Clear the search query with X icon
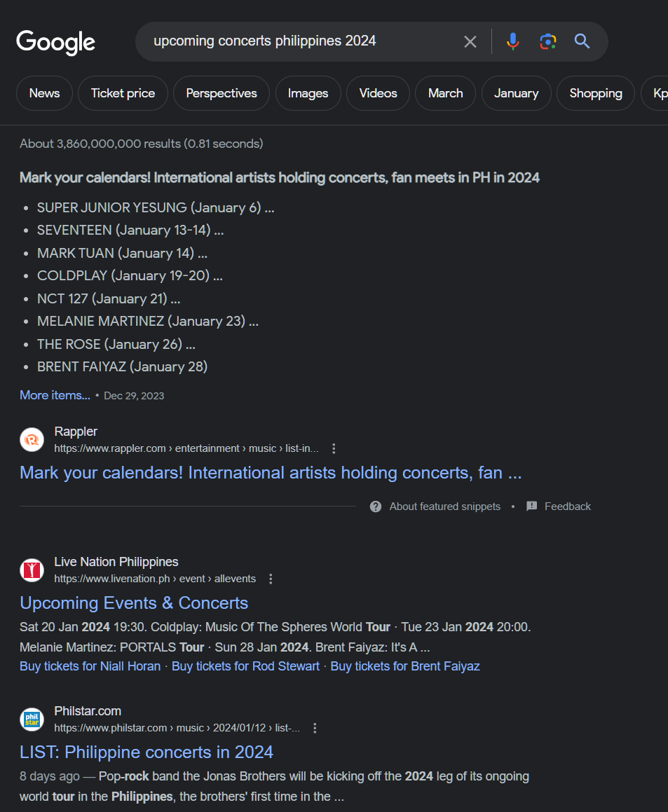 tap(470, 42)
